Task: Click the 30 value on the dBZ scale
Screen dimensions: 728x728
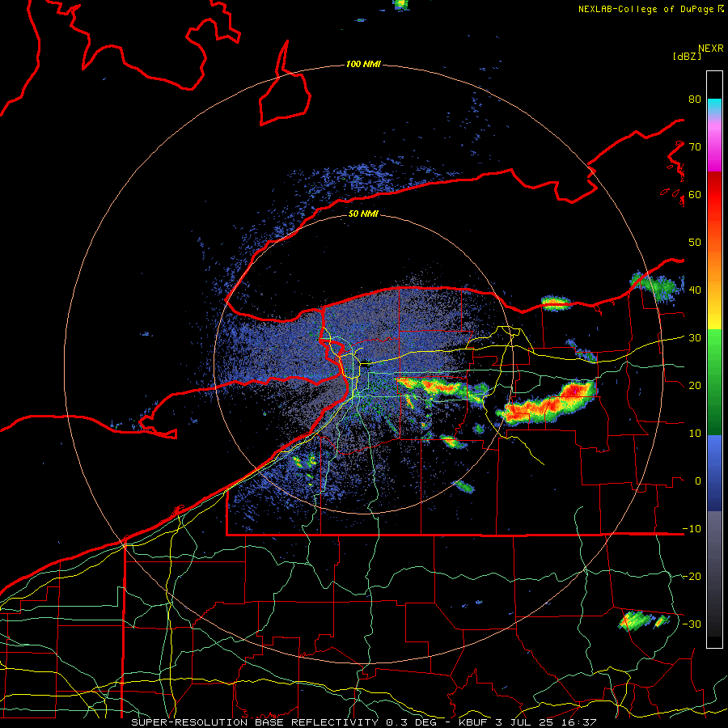Action: click(695, 337)
